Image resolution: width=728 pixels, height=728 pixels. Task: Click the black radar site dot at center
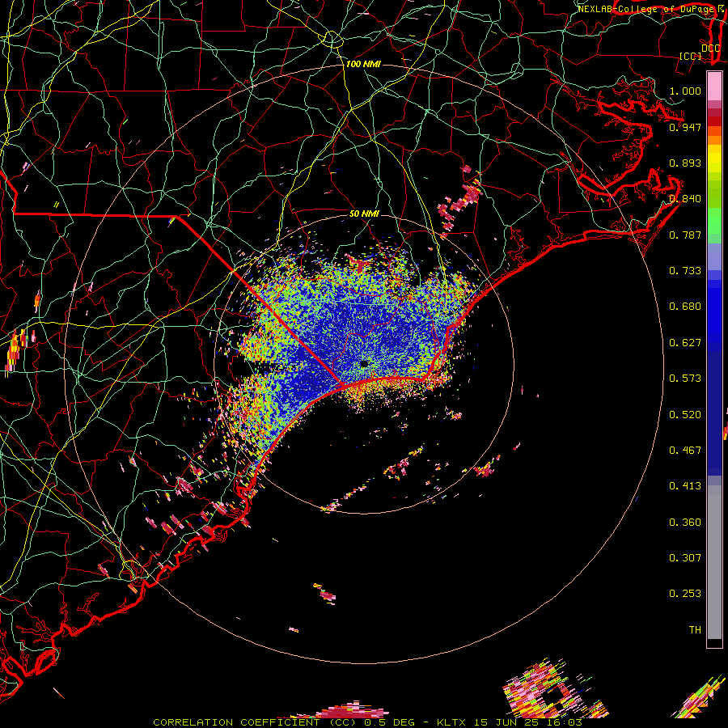[x=364, y=363]
